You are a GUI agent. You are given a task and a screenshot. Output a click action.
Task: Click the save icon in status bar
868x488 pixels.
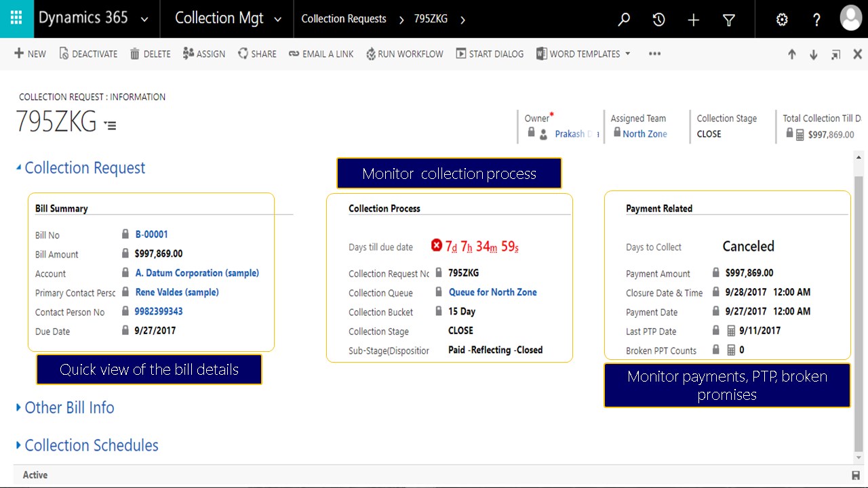[x=856, y=475]
